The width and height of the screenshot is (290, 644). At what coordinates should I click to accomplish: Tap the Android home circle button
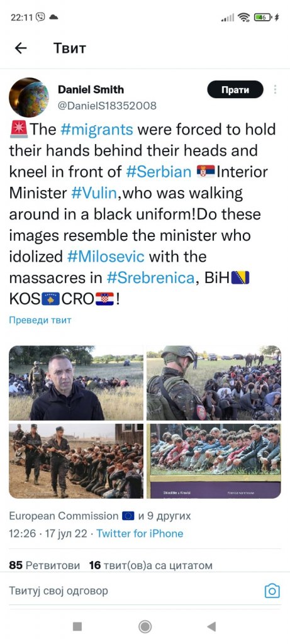[x=145, y=626]
